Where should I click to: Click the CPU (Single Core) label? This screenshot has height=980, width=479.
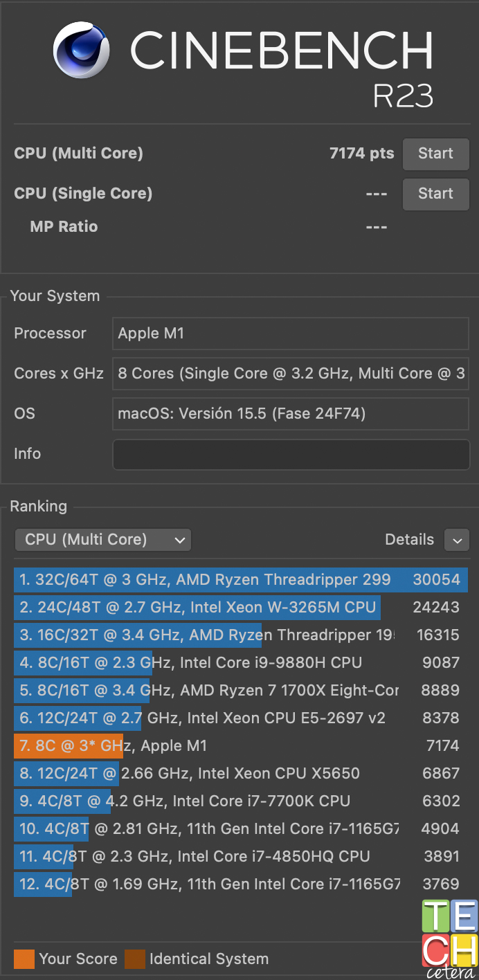83,194
